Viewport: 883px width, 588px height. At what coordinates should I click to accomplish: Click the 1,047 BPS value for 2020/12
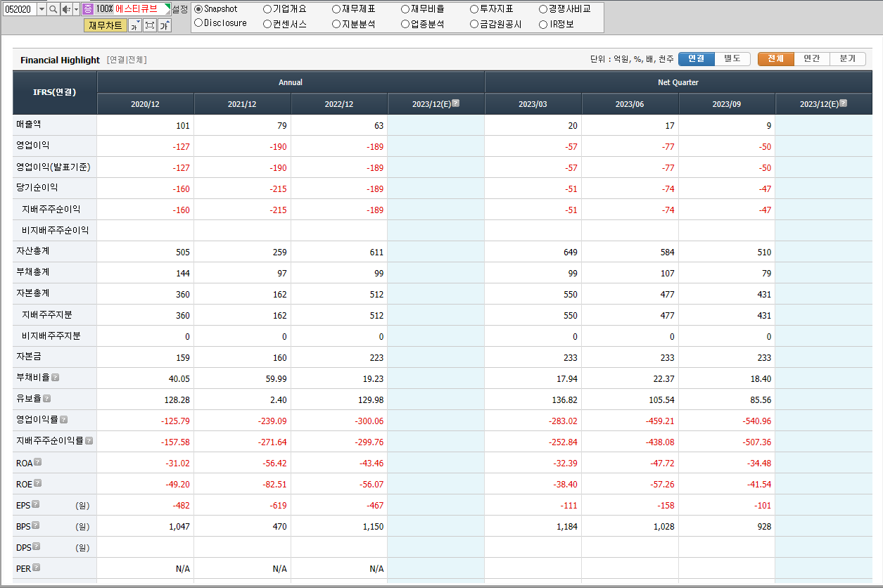click(x=179, y=526)
